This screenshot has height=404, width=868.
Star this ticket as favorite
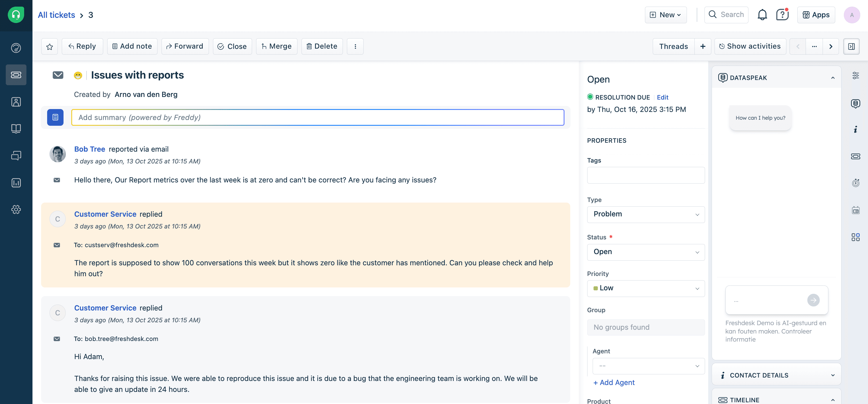point(49,46)
